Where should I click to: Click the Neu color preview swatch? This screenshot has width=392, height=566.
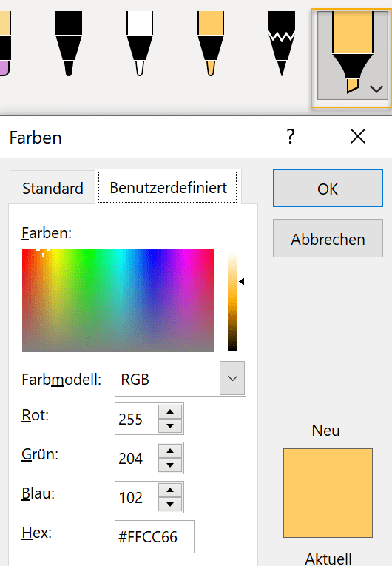click(328, 493)
